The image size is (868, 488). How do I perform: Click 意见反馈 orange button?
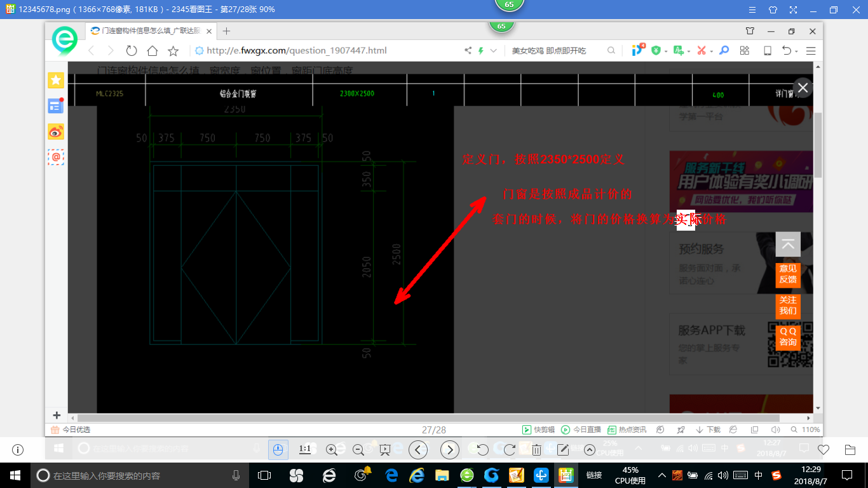point(788,274)
